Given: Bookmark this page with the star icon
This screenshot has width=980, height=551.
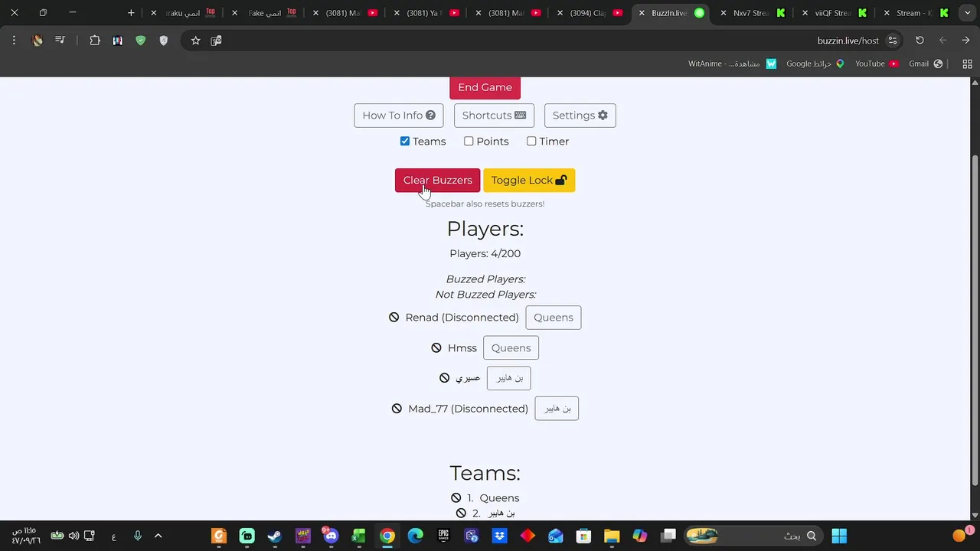Looking at the screenshot, I should tap(195, 41).
